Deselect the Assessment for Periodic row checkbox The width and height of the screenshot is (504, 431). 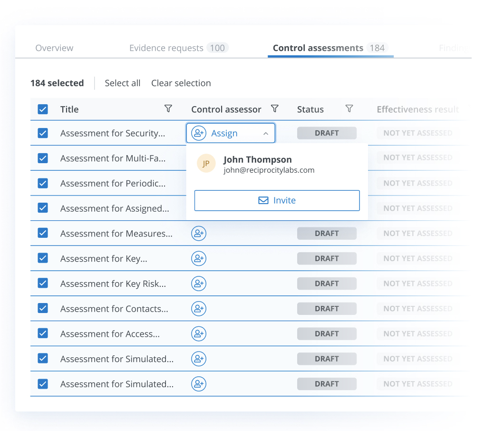43,183
